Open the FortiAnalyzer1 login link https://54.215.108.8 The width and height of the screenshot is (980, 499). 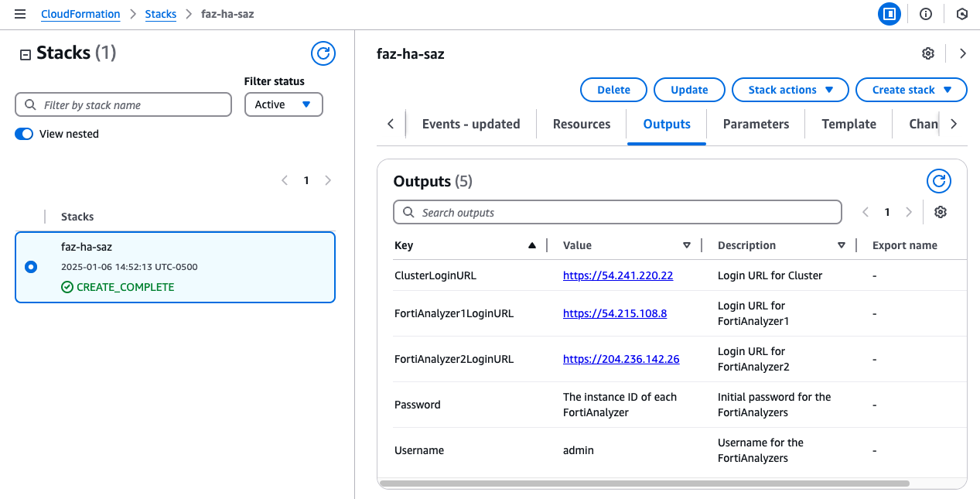coord(615,313)
